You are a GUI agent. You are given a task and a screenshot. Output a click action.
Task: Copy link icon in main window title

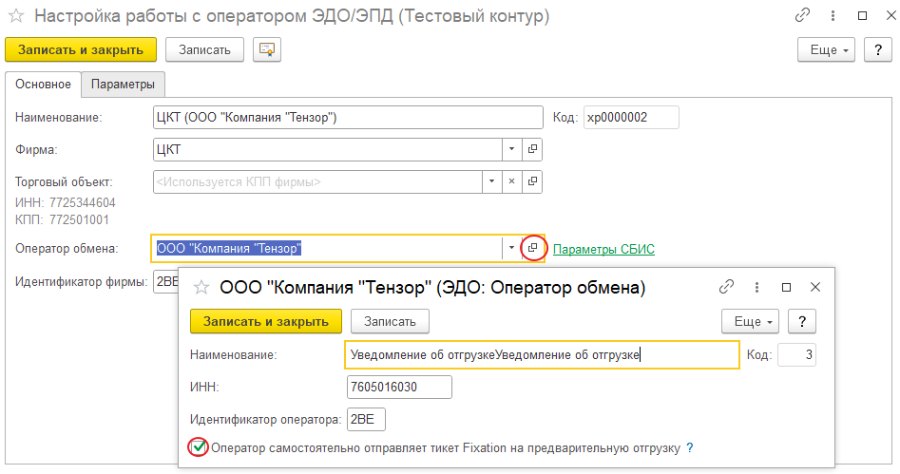(x=802, y=15)
